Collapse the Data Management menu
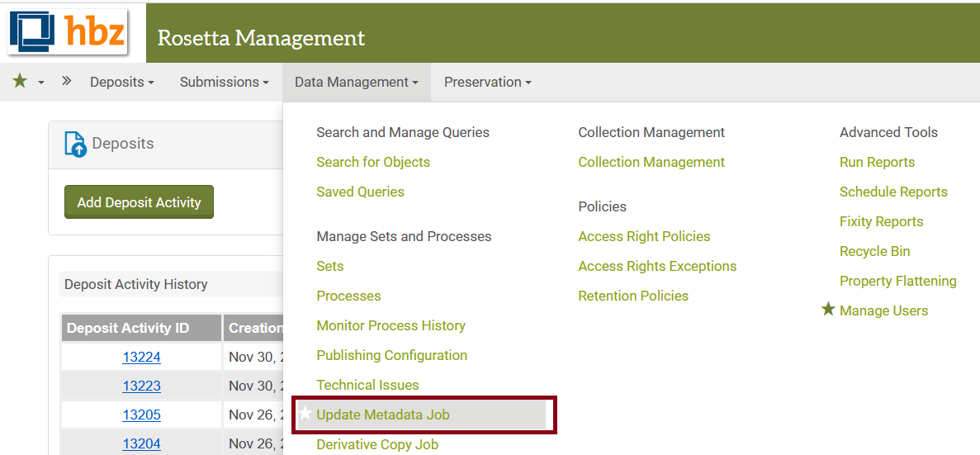 (x=356, y=82)
